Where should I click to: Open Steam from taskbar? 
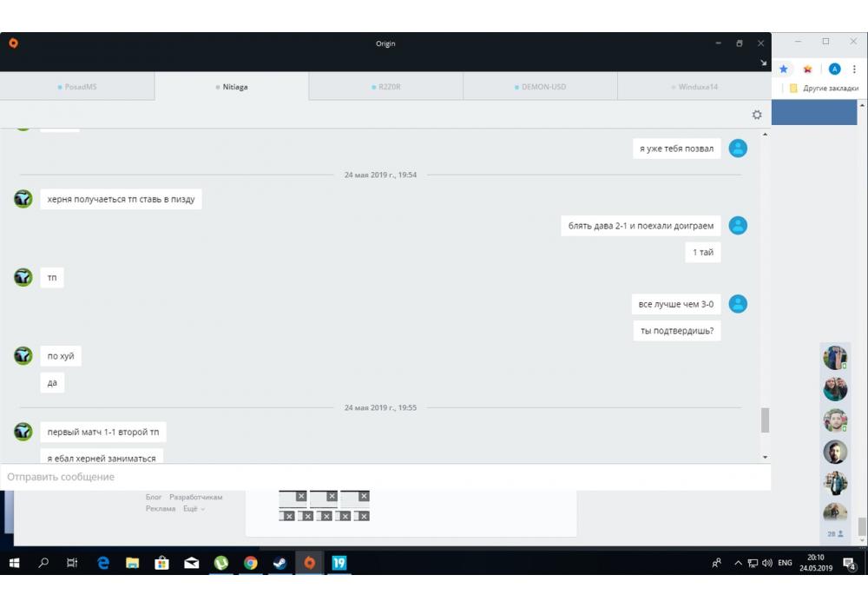click(x=280, y=563)
